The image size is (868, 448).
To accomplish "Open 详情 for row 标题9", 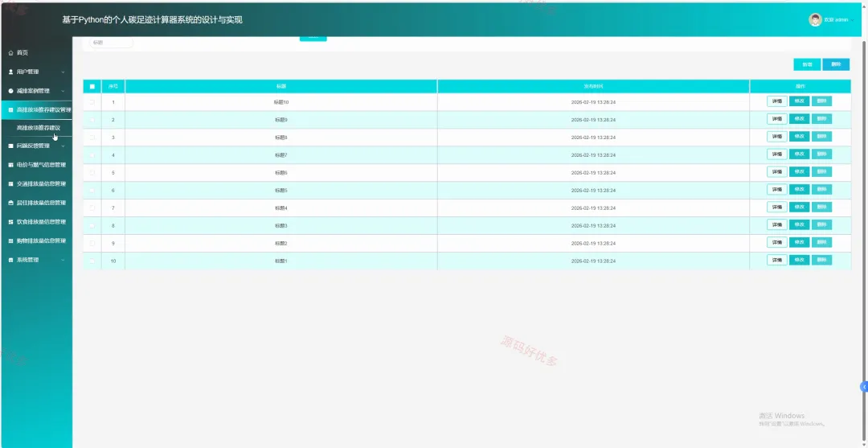I will click(776, 119).
